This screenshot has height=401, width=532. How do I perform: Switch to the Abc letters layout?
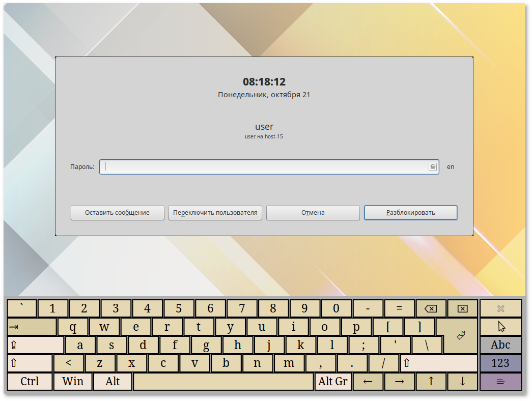[x=501, y=345]
